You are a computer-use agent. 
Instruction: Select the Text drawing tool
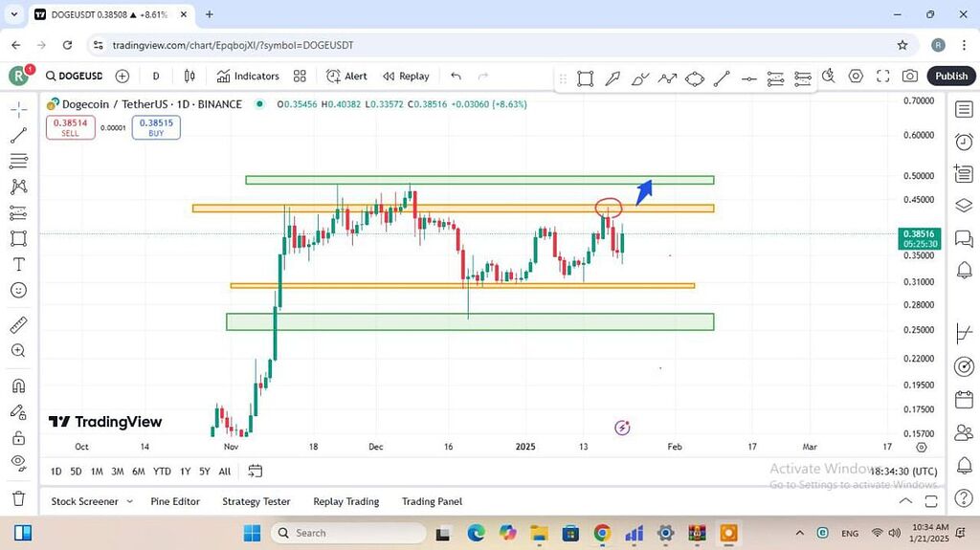18,265
